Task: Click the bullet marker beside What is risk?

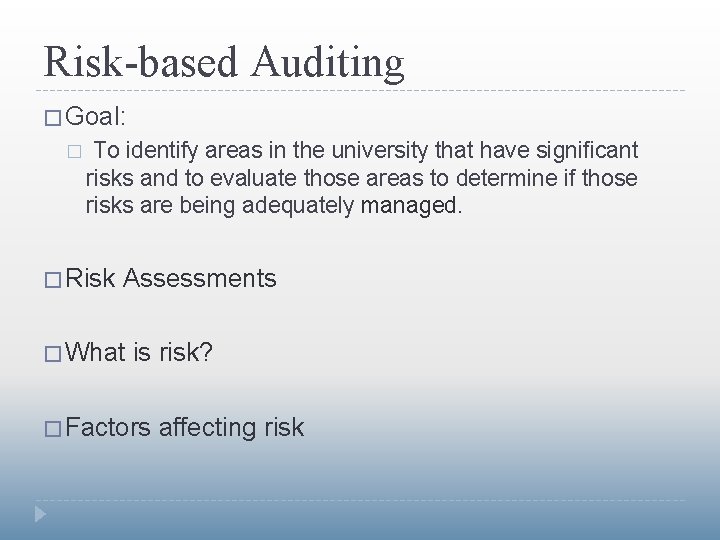Action: click(52, 353)
